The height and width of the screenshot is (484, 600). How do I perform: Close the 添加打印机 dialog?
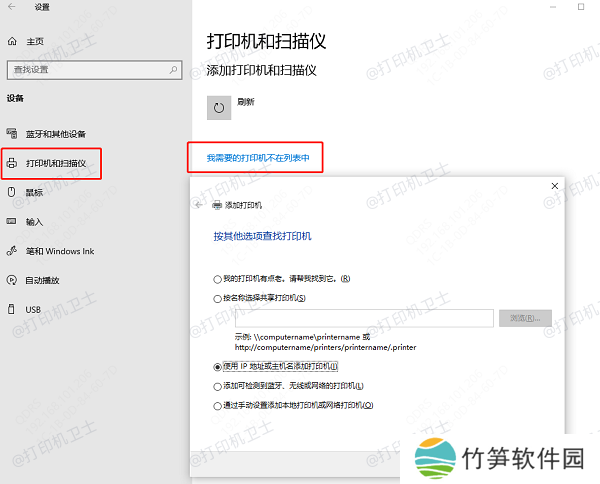click(x=554, y=186)
